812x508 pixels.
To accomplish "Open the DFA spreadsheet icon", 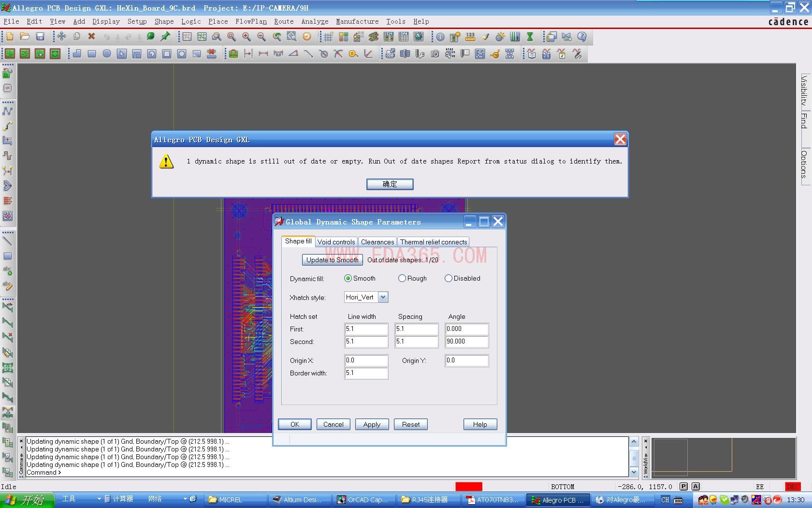I will [403, 37].
